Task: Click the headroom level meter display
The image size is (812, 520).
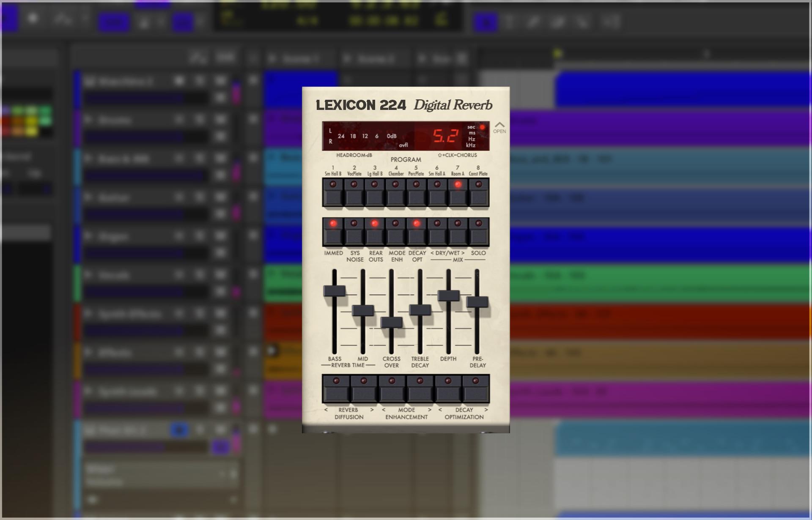Action: (x=368, y=136)
